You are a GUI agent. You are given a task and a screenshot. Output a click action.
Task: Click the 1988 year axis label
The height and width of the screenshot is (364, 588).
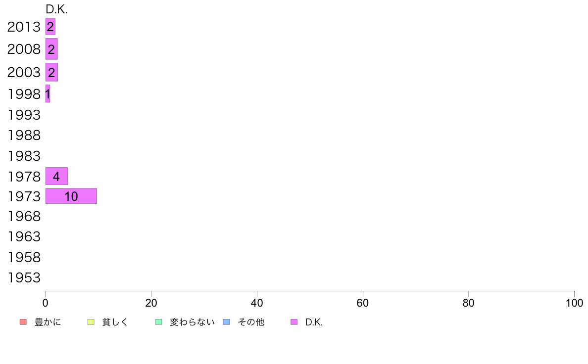[x=24, y=136]
